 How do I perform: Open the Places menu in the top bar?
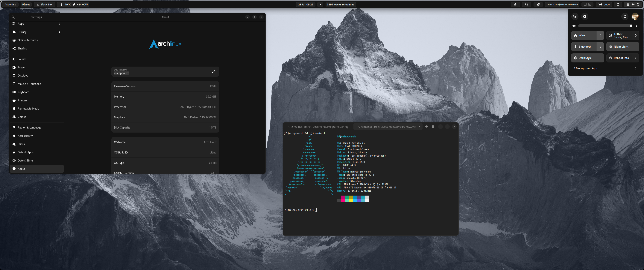[x=26, y=4]
